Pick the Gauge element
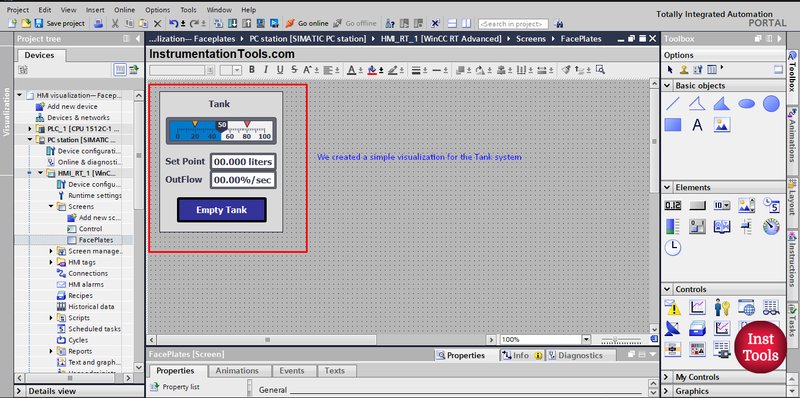This screenshot has width=800, height=398. [771, 227]
